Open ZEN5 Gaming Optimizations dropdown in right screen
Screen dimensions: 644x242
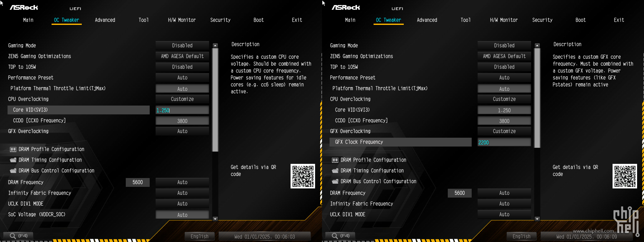(504, 56)
